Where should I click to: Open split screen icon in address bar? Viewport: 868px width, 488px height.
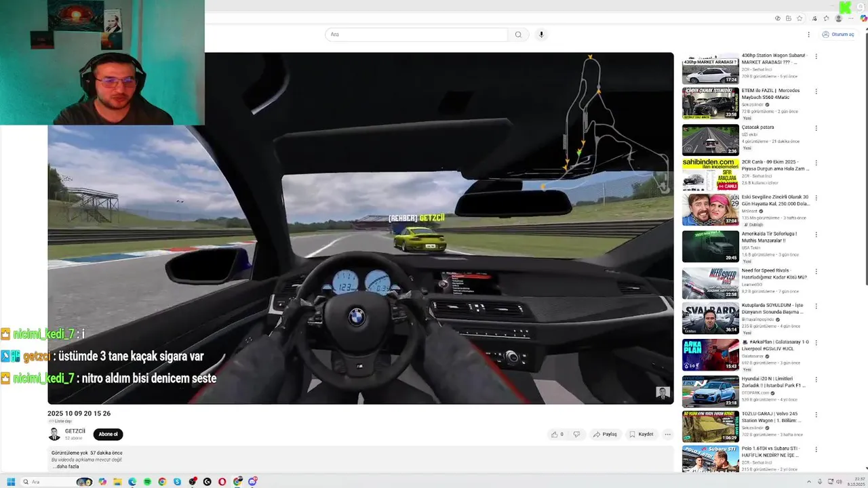tap(788, 18)
